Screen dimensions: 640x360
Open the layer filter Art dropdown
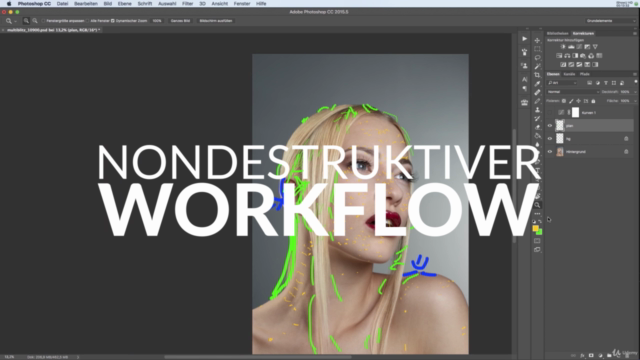[562, 83]
